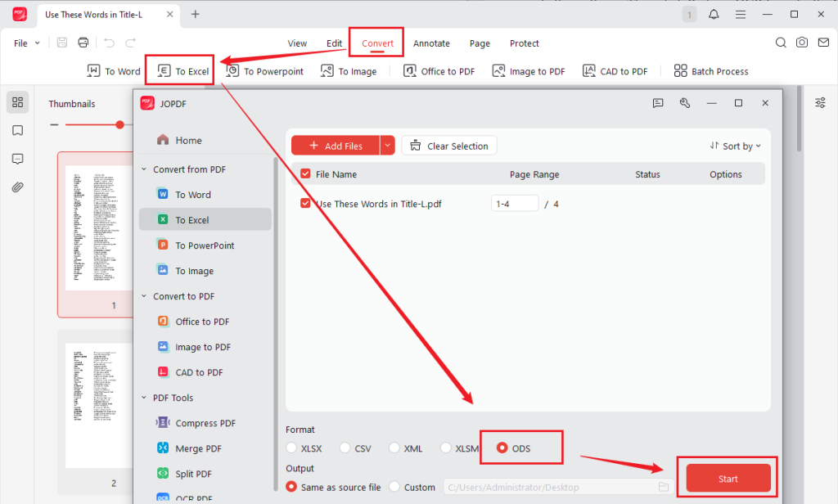Select the CSV format radio button
The height and width of the screenshot is (504, 838).
pos(345,448)
